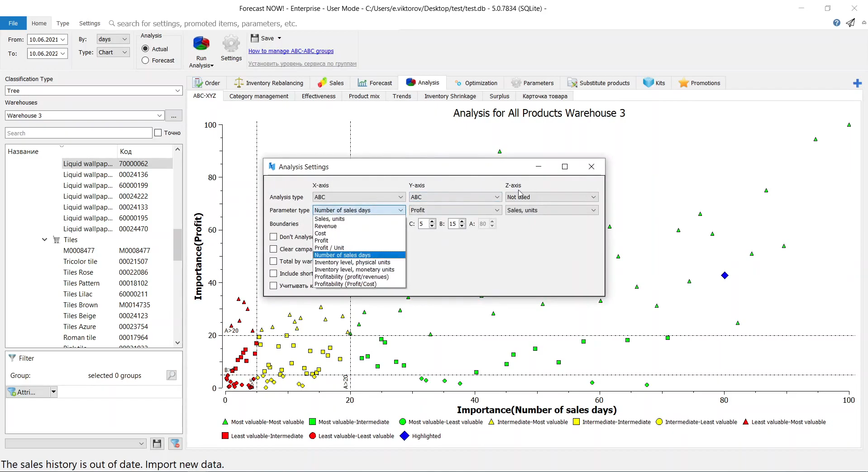Screen dimensions: 868x472
Task: Select the Actual analysis radio button
Action: pos(145,49)
